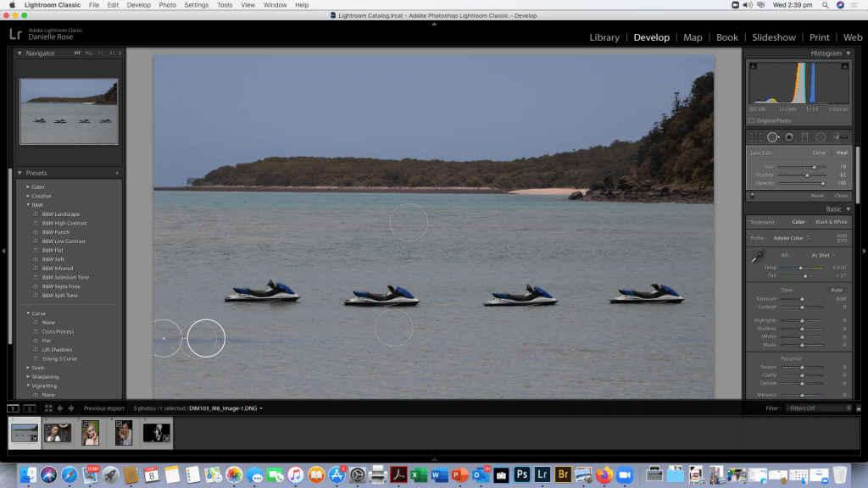Adjust the Feather slider handle

coord(807,175)
